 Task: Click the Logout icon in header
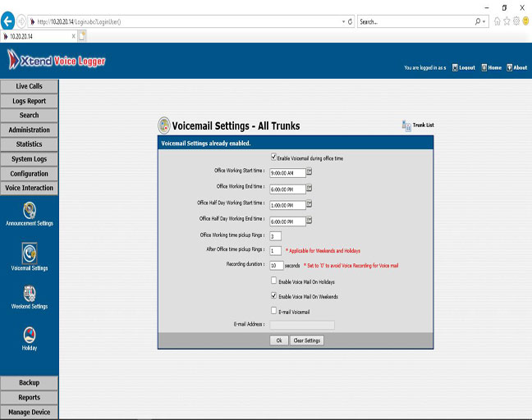pos(455,68)
